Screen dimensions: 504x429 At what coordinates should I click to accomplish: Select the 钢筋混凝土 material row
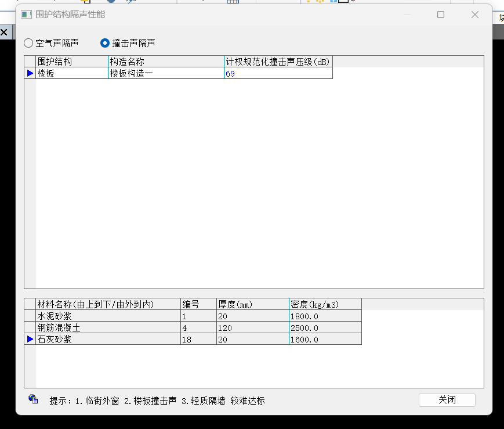tap(108, 327)
